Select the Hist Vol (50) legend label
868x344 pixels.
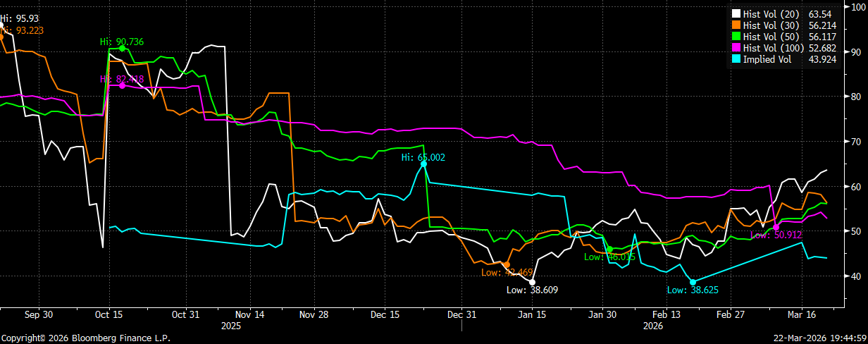771,36
